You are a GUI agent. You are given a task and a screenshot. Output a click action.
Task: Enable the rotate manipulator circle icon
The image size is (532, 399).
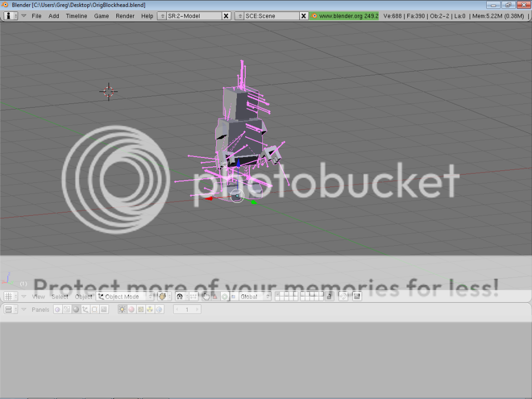[224, 297]
